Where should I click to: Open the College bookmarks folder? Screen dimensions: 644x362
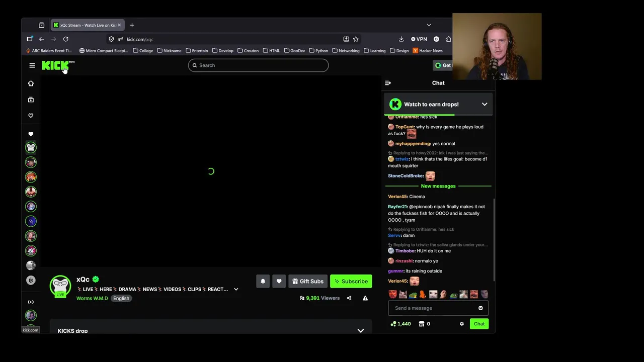pyautogui.click(x=143, y=51)
